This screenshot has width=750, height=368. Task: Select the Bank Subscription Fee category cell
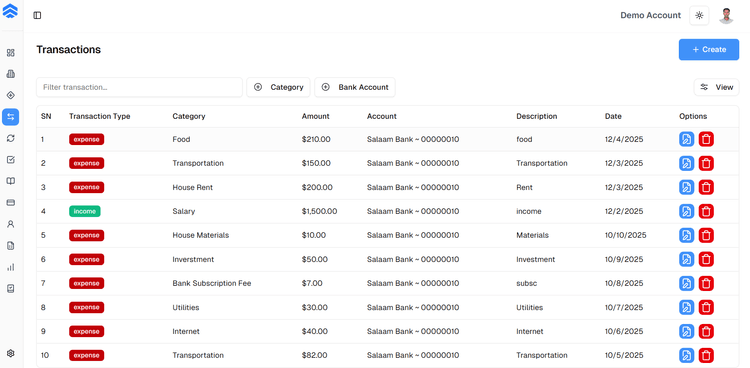click(x=212, y=283)
